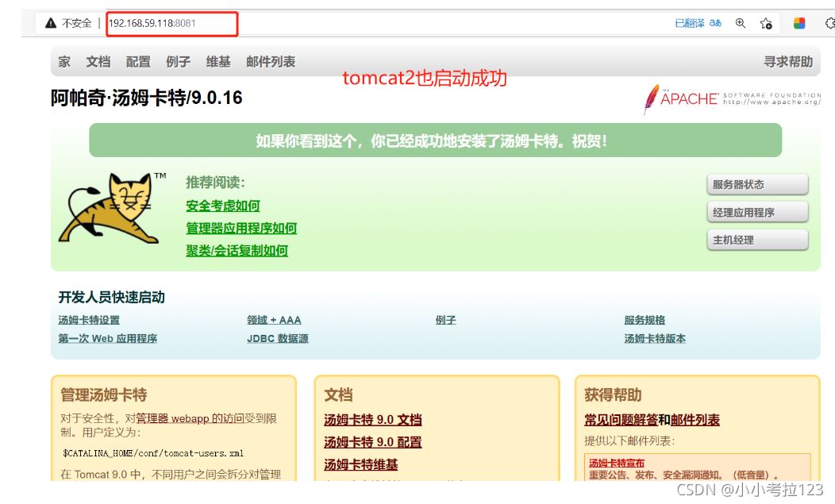Image resolution: width=835 pixels, height=504 pixels.
Task: Click the 管理汤姆卡特 heading
Action: (104, 394)
